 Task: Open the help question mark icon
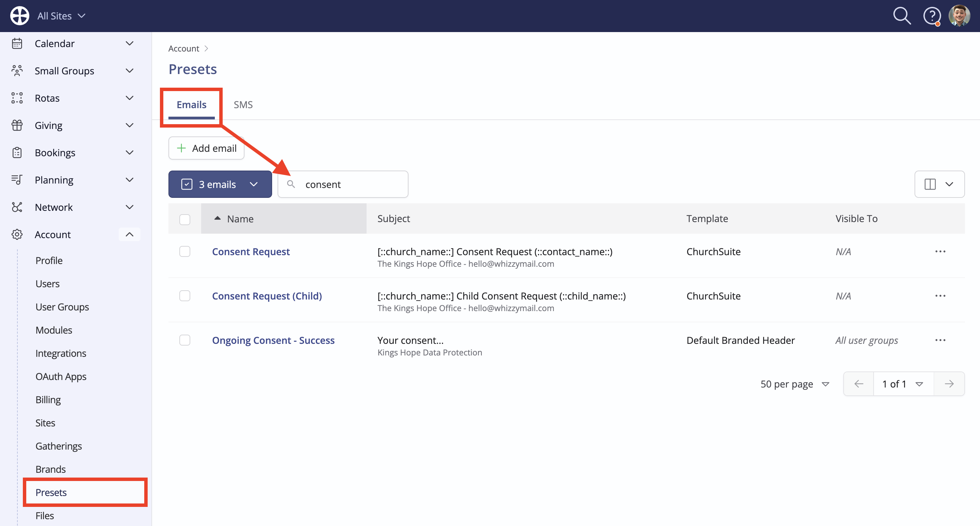932,16
